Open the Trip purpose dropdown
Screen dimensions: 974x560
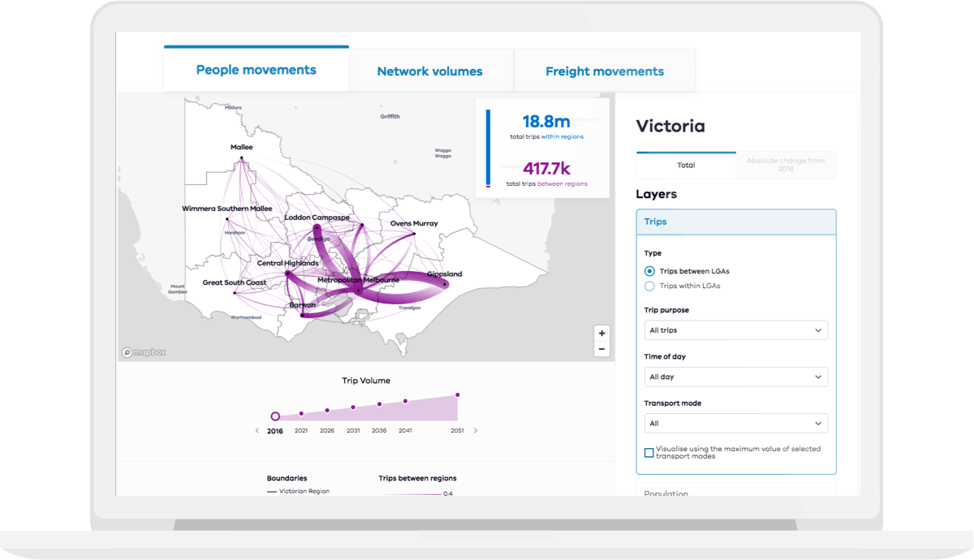tap(735, 330)
